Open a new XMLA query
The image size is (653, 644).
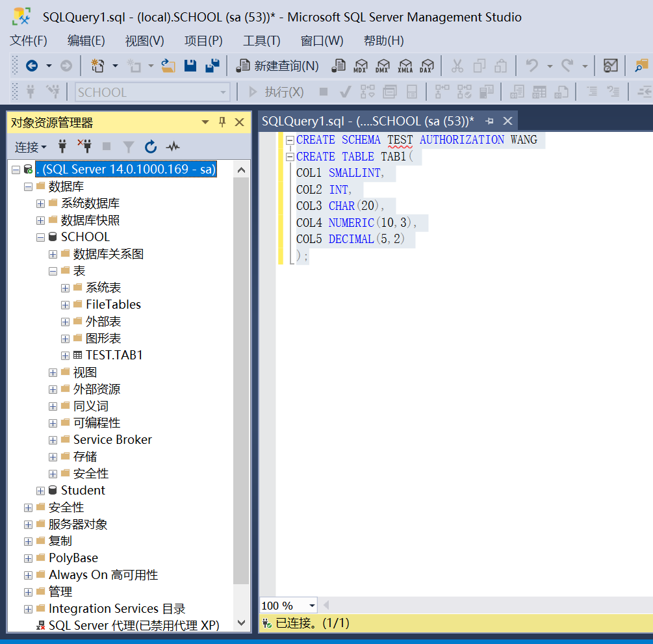coord(405,66)
